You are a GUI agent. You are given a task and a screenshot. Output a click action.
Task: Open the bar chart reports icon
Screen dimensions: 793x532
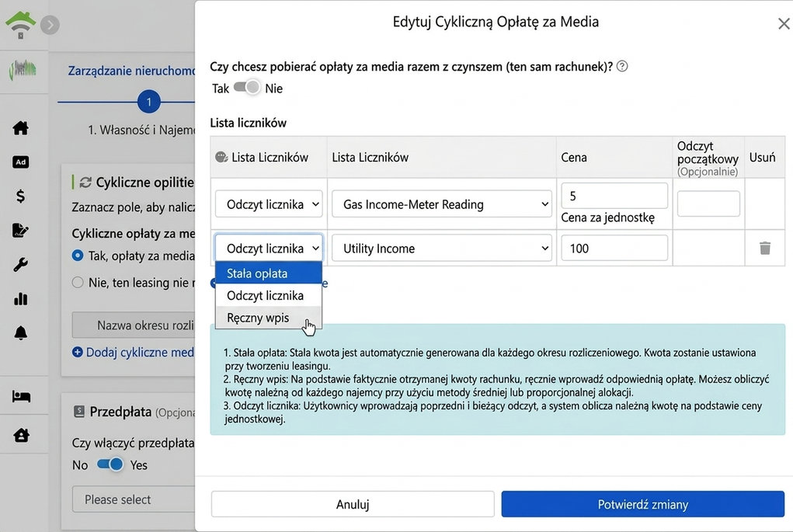point(21,299)
